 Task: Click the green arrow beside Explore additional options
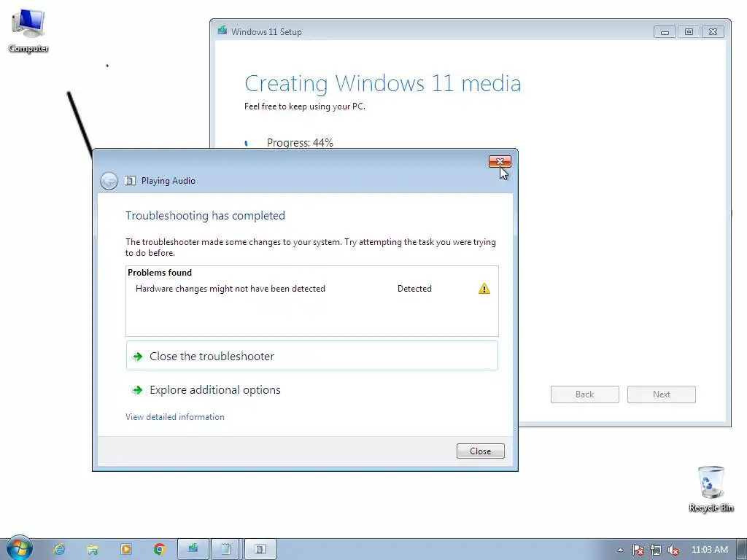pos(137,390)
